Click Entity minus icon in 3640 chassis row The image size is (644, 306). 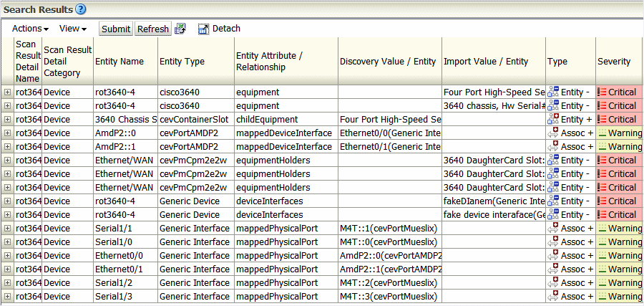pyautogui.click(x=553, y=105)
